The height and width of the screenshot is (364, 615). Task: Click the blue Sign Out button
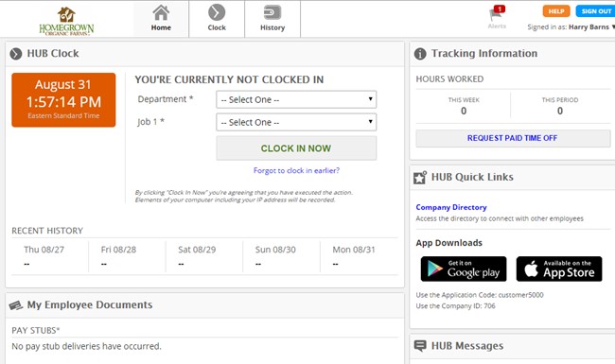click(x=595, y=11)
